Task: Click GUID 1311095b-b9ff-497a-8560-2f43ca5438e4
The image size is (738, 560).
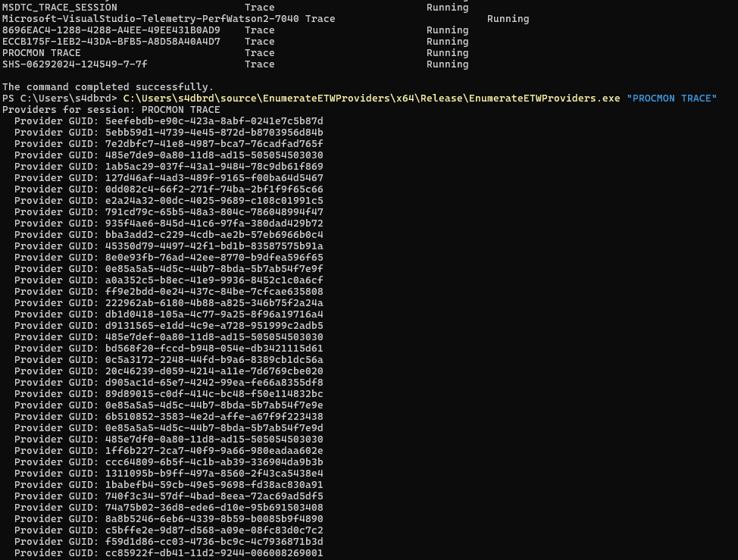Action: 214,473
